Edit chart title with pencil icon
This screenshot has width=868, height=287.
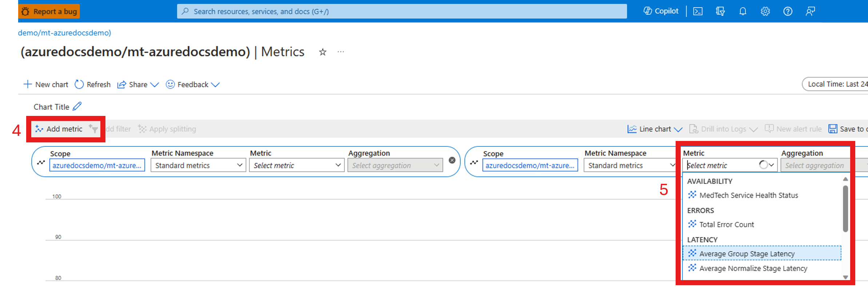point(77,106)
